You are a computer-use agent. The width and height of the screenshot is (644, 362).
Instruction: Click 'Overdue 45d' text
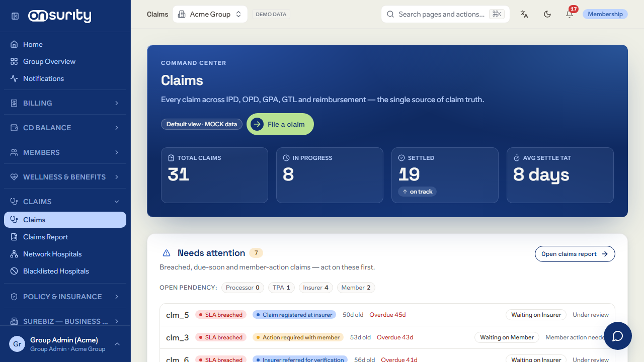pyautogui.click(x=387, y=315)
